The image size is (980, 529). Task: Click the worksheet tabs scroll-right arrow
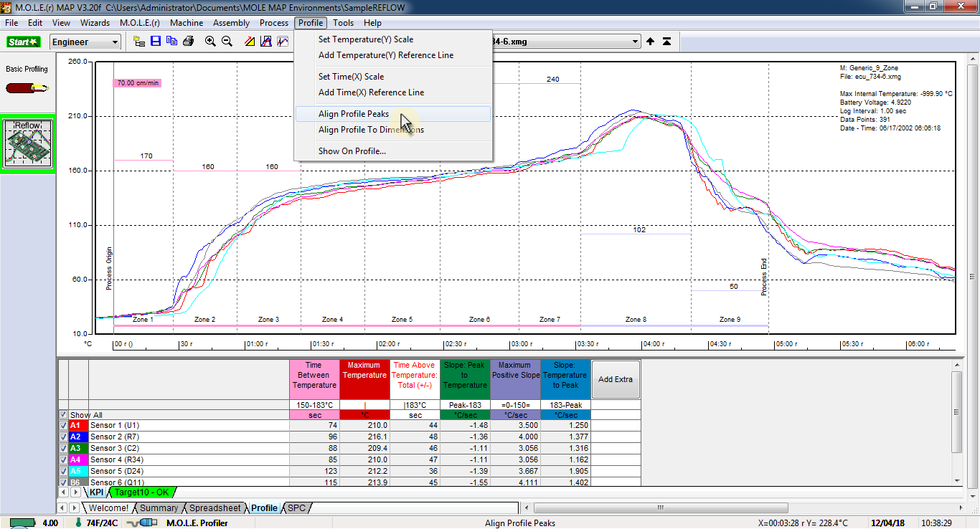pyautogui.click(x=76, y=507)
